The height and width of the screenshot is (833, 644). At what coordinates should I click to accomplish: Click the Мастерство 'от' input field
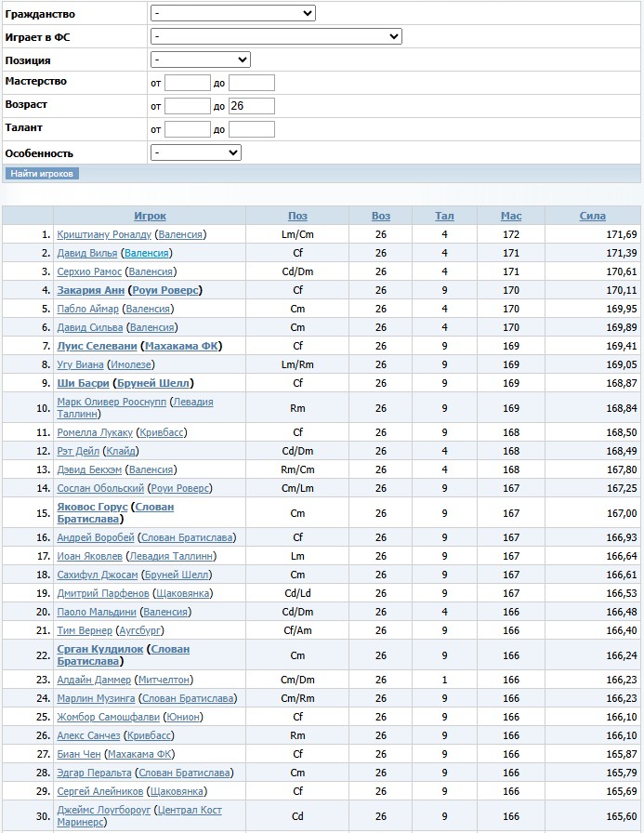pos(188,83)
